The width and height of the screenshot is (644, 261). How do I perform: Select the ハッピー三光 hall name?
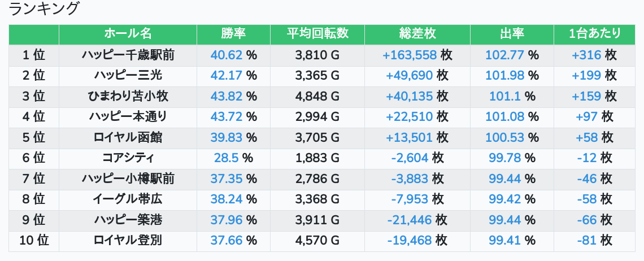click(128, 76)
